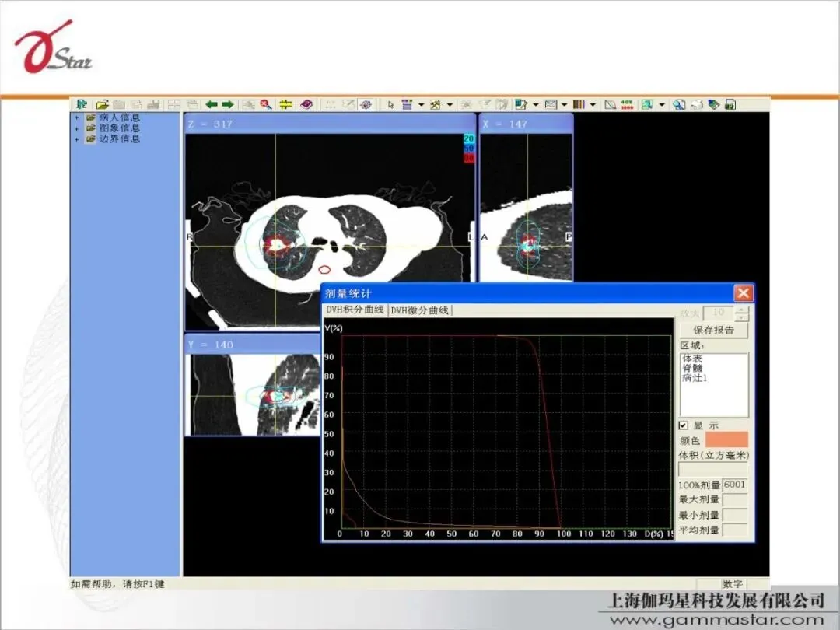This screenshot has height=630, width=840.
Task: Click the 放大 value field showing 10
Action: click(719, 313)
